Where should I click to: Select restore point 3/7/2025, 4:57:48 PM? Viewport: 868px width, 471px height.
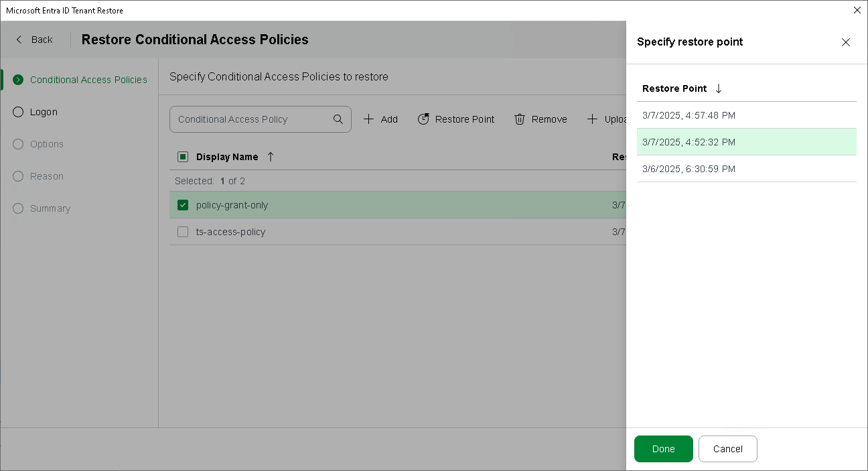point(689,115)
